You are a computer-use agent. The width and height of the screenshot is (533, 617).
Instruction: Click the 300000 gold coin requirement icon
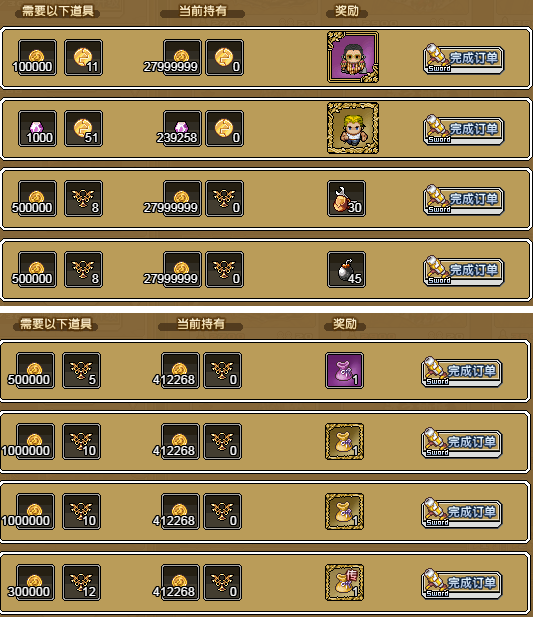click(35, 583)
